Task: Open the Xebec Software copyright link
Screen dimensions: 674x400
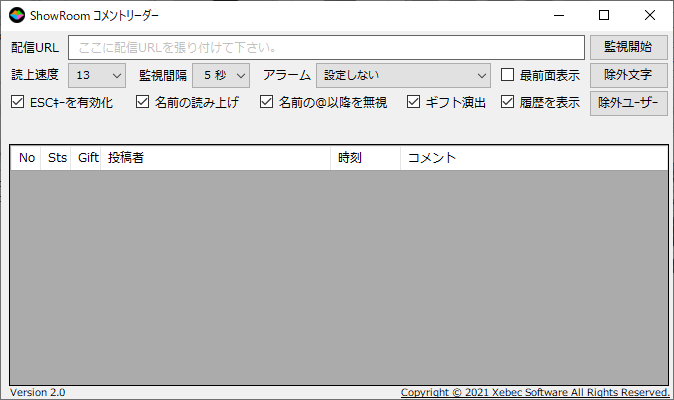Action: [x=535, y=392]
